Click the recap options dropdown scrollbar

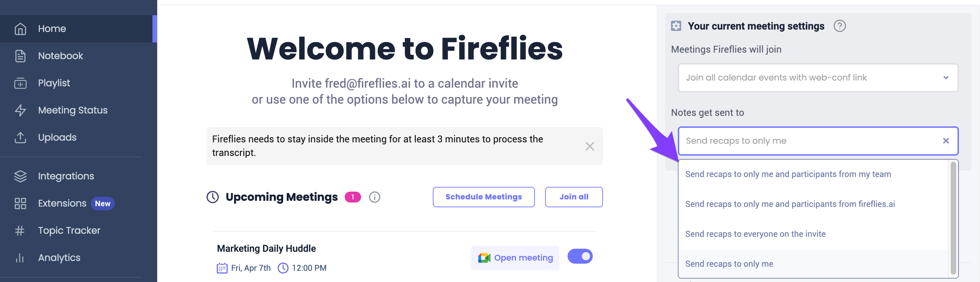(x=953, y=218)
